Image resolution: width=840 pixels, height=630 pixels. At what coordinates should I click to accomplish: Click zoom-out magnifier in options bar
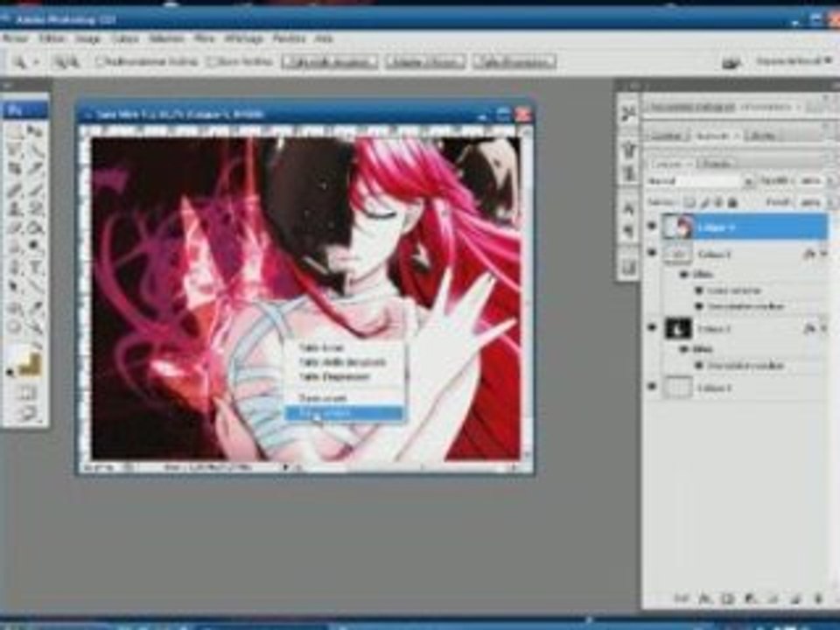pyautogui.click(x=73, y=62)
